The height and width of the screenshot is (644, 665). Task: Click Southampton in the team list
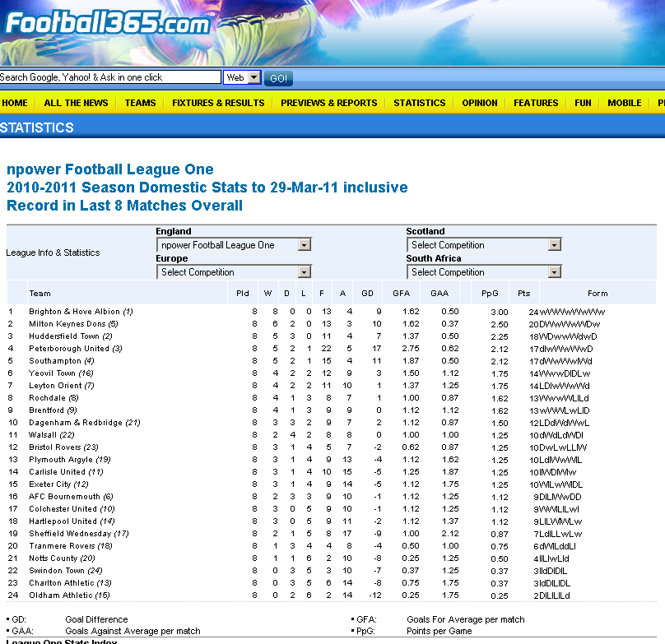pyautogui.click(x=54, y=361)
